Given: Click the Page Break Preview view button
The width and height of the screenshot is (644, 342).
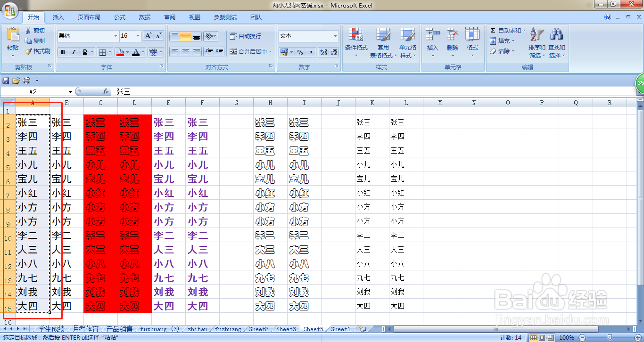Looking at the screenshot, I should 551,337.
